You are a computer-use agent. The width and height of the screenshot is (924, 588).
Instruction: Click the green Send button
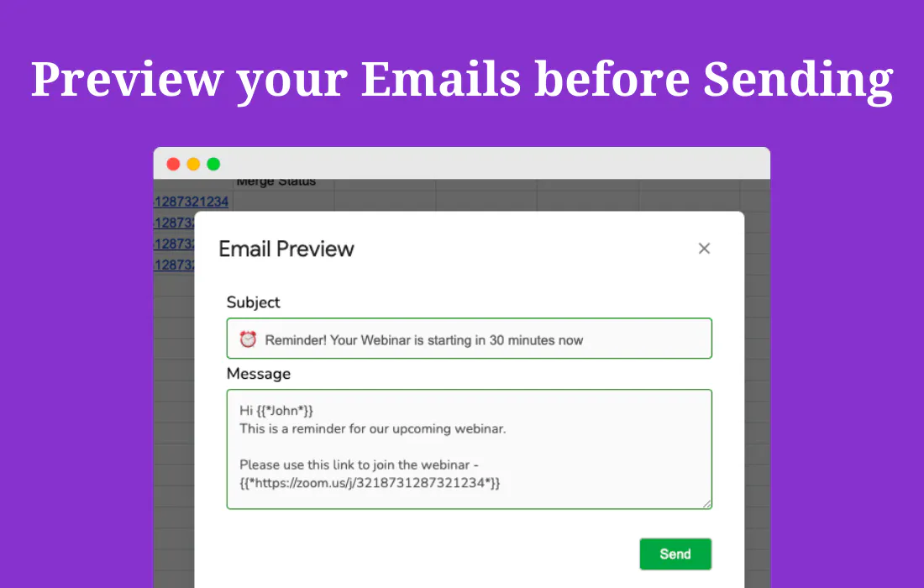tap(675, 554)
